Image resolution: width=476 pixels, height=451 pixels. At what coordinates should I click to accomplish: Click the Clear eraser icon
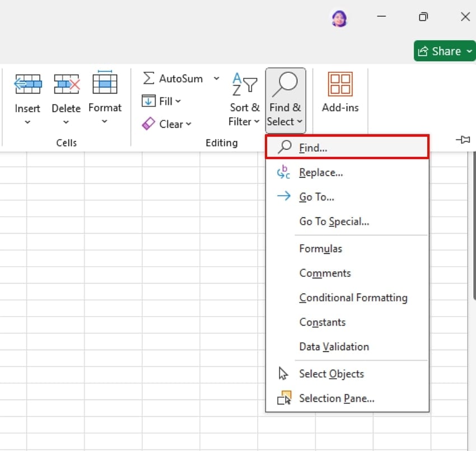[x=148, y=124]
